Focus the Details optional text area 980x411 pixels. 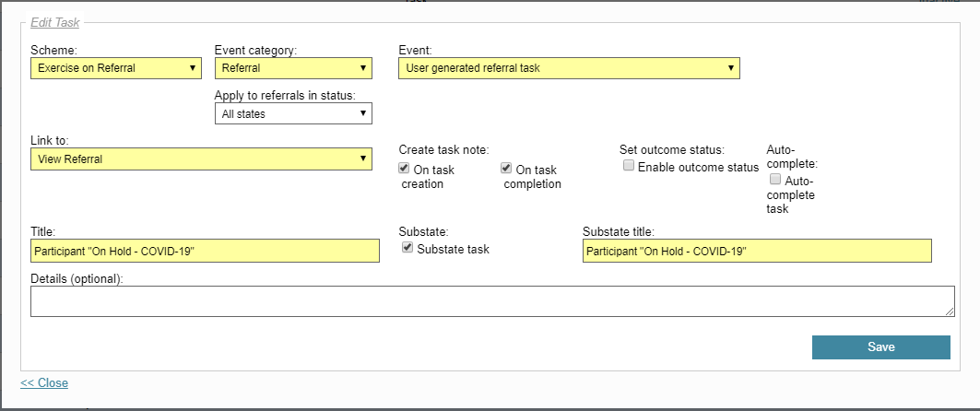coord(492,301)
